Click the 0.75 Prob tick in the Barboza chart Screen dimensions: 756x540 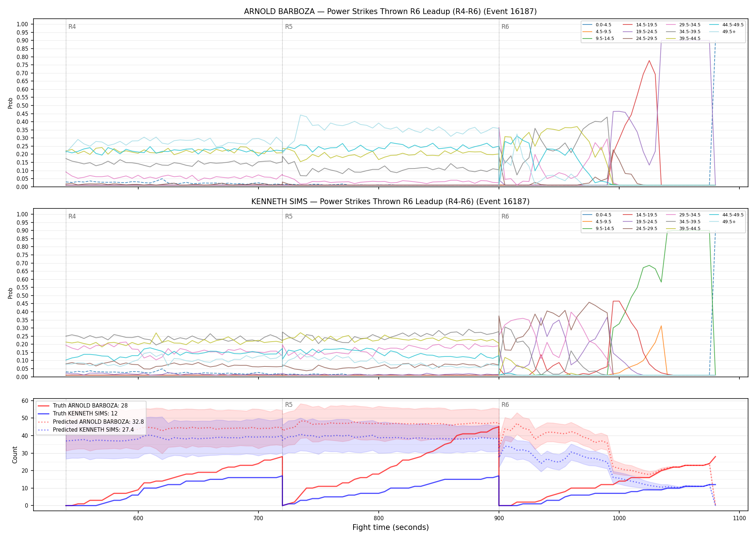(x=22, y=65)
